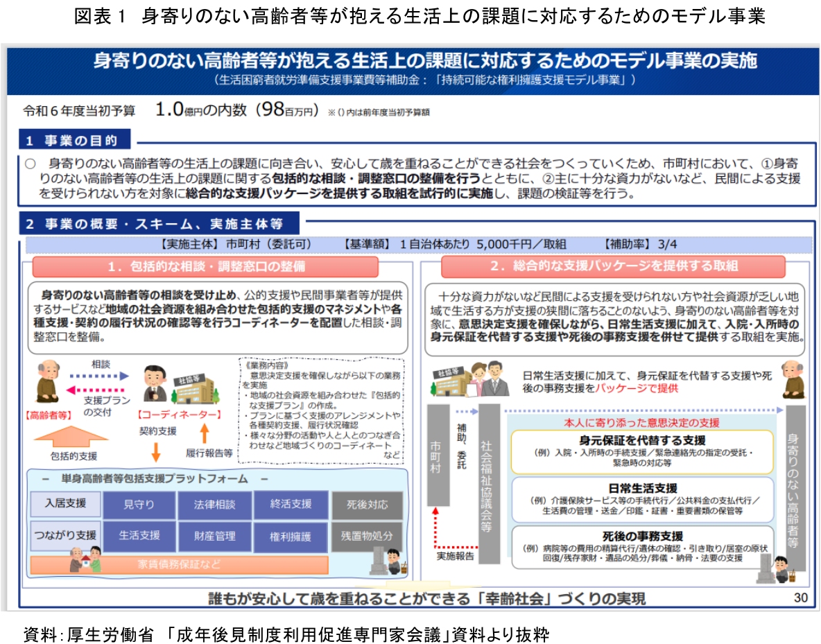Screen dimensions: 821x644
Task: Click the blue section label 2 事業の概要・スキーム、実施主体等
Action: coord(159,224)
